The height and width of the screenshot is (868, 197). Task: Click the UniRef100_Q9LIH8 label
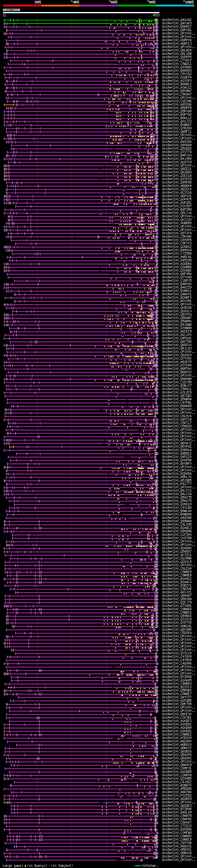click(177, 54)
